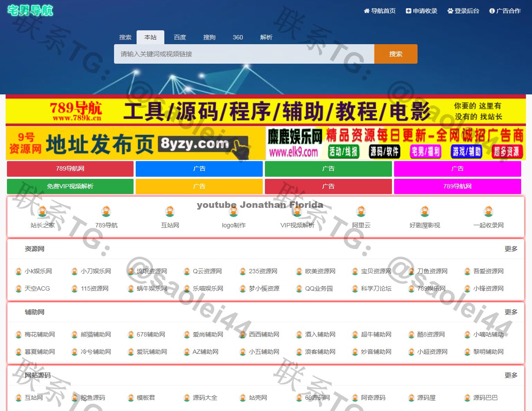Click the red 789导航网 button
Image resolution: width=532 pixels, height=411 pixels.
[70, 169]
